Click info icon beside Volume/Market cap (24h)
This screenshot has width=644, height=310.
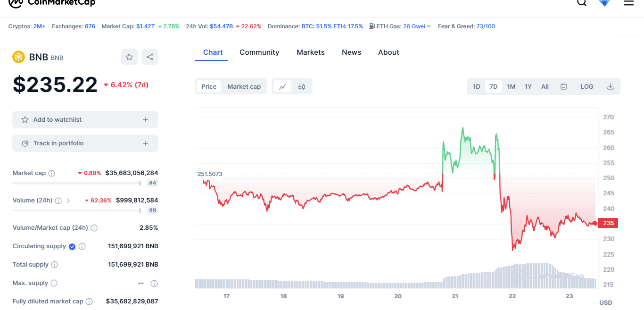click(94, 228)
